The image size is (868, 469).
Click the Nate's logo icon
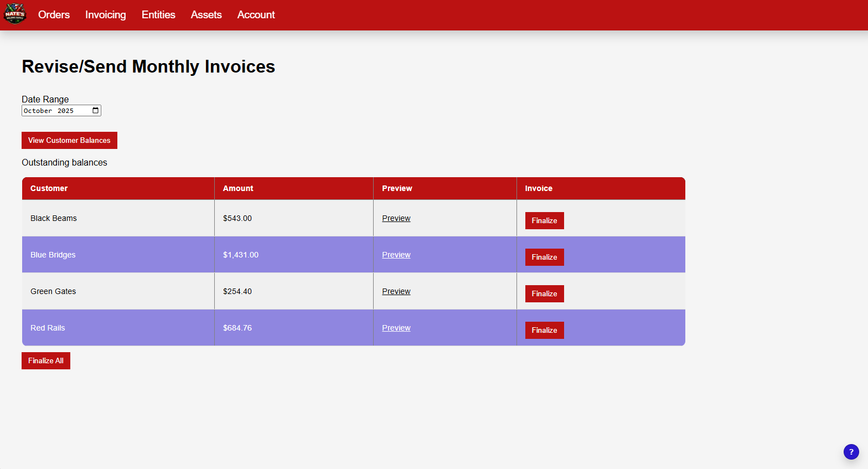(15, 14)
